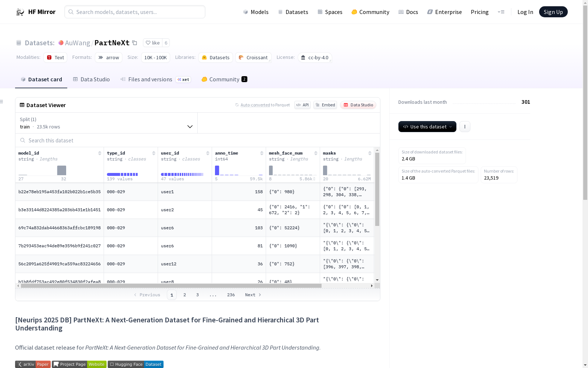Viewport: 588px width, 368px height.
Task: Switch to the Dataset card tab
Action: click(41, 79)
